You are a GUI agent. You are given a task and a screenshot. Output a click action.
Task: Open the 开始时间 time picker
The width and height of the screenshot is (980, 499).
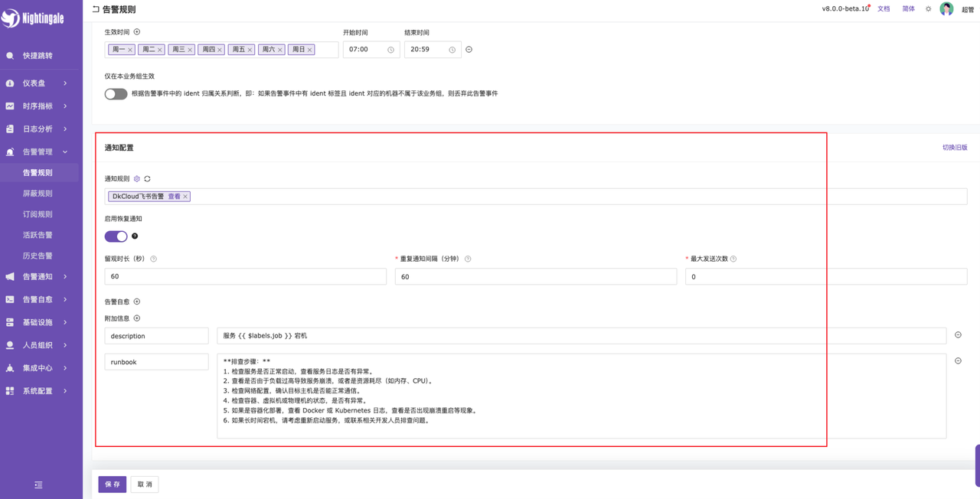pos(371,50)
